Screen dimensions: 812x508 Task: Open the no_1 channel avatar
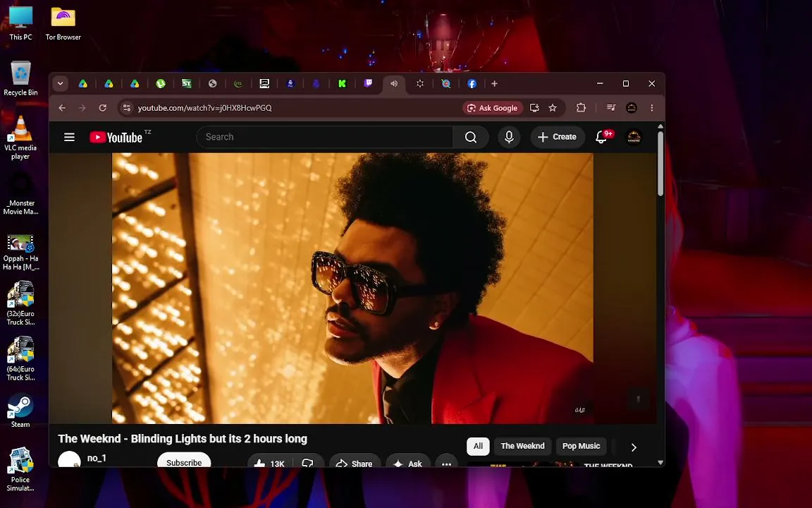point(69,460)
